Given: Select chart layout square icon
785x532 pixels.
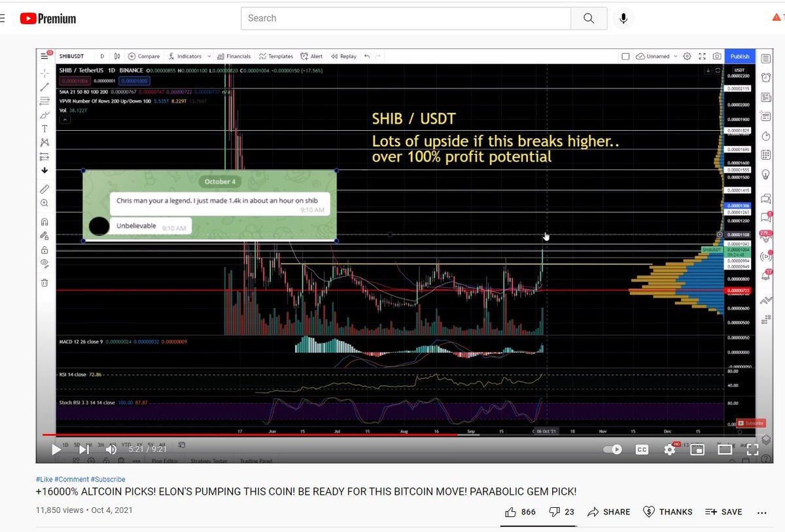Looking at the screenshot, I should (x=625, y=56).
